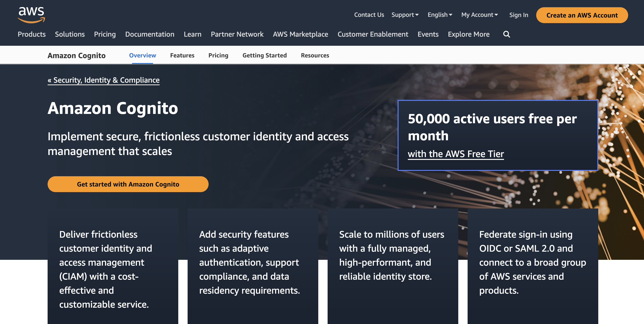Open the Pricing tab under Amazon Cognito
This screenshot has width=644, height=324.
click(x=218, y=55)
